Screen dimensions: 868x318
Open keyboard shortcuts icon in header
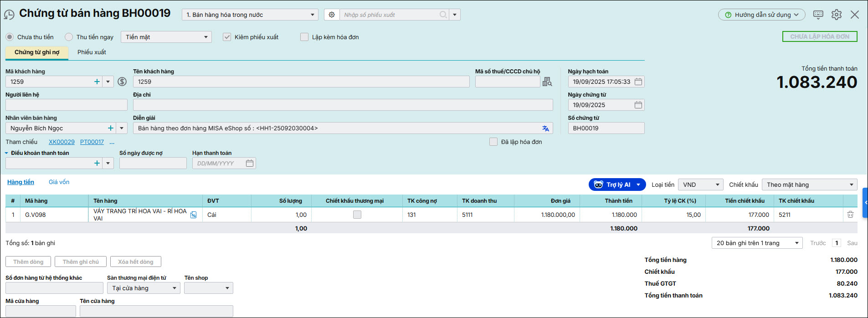pos(818,15)
